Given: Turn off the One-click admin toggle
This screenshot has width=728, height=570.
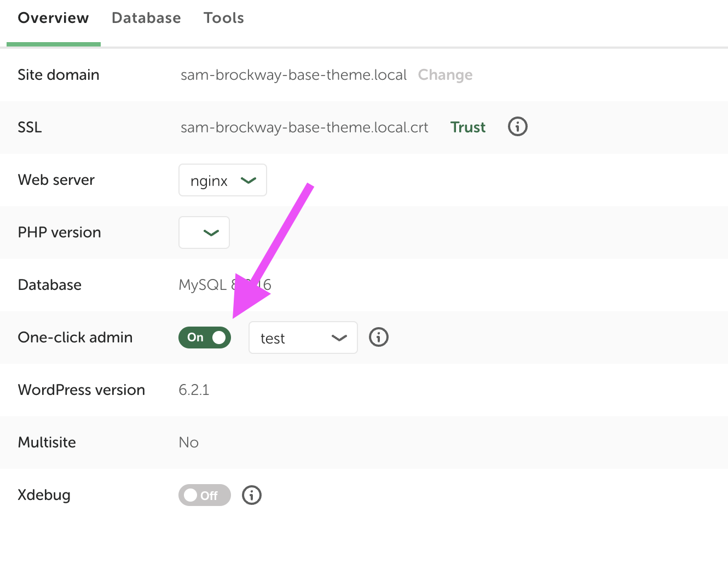Looking at the screenshot, I should coord(205,338).
